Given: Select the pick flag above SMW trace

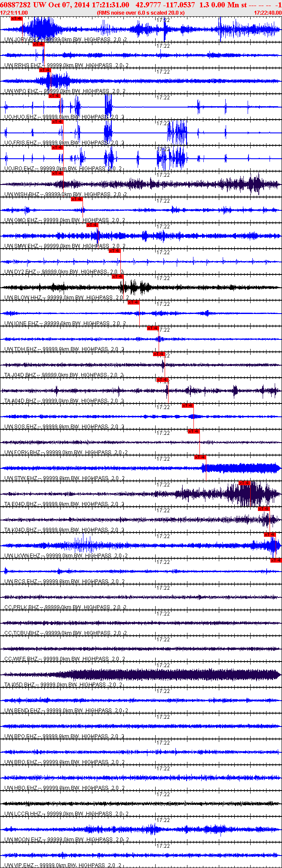Looking at the screenshot, I should point(92,225).
